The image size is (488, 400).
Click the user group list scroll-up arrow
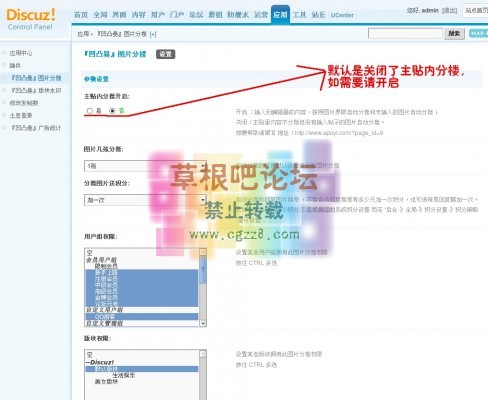coord(203,252)
